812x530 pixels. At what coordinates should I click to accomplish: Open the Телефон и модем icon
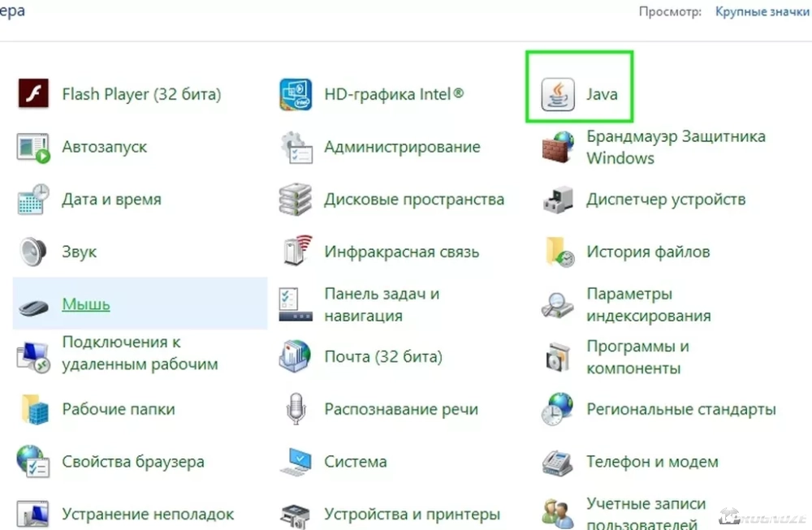click(558, 462)
